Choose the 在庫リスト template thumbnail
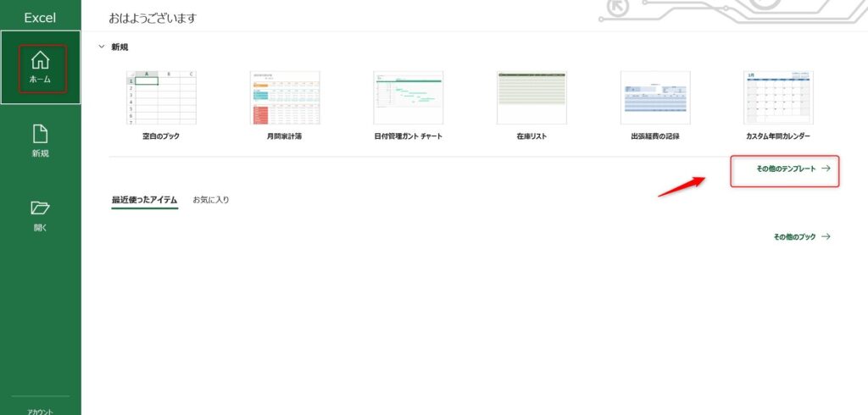868x415 pixels. point(531,97)
